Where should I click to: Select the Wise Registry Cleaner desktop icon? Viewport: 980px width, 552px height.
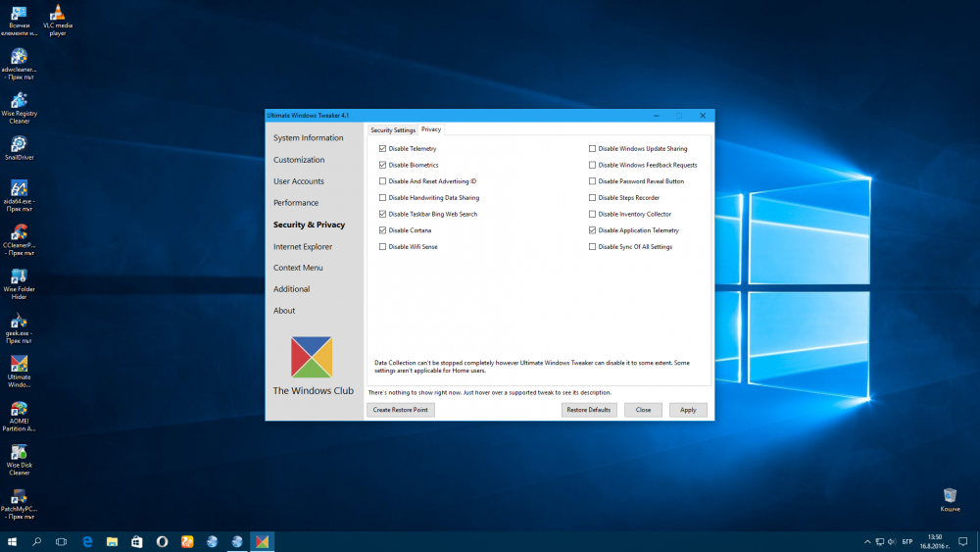(19, 108)
